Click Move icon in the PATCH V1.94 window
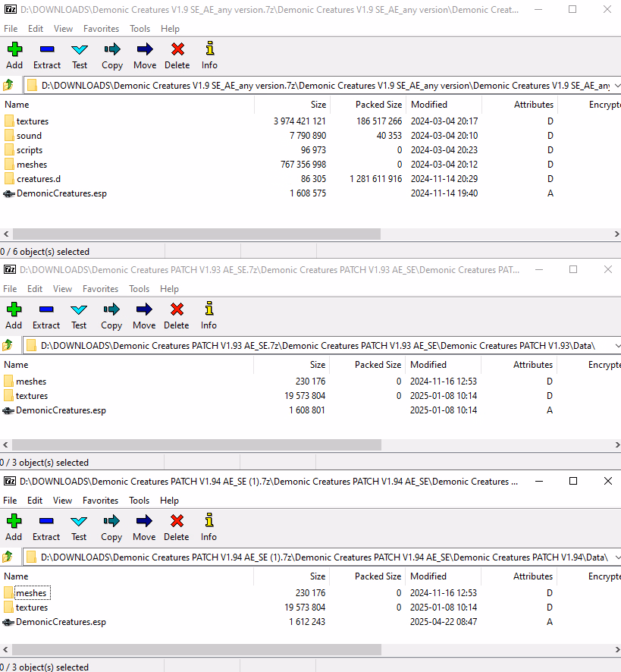This screenshot has width=621, height=672. coord(144,521)
